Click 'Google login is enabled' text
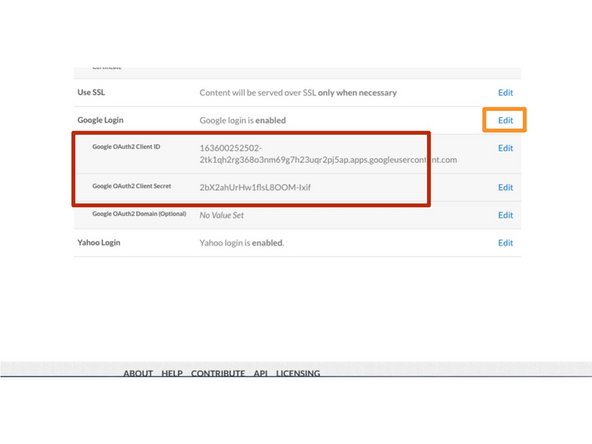 (242, 120)
